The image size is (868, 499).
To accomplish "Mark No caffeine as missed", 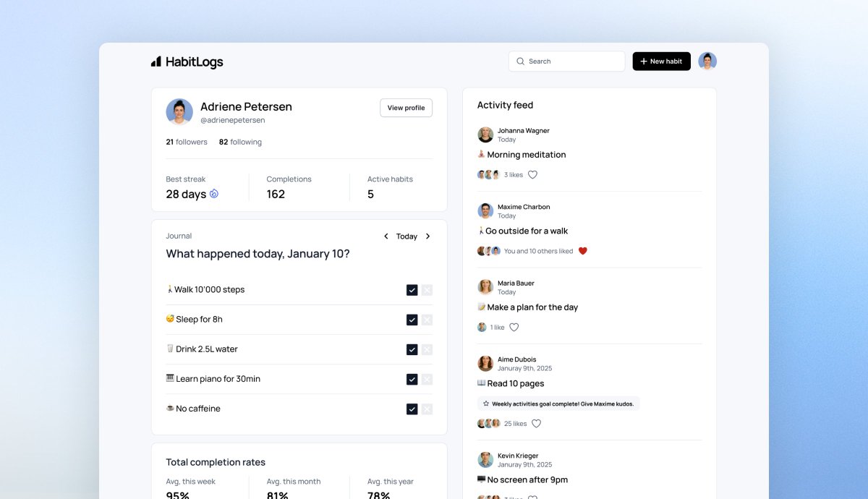I will tap(427, 409).
